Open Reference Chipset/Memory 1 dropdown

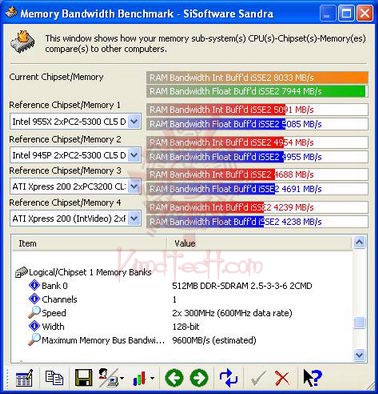(x=134, y=122)
